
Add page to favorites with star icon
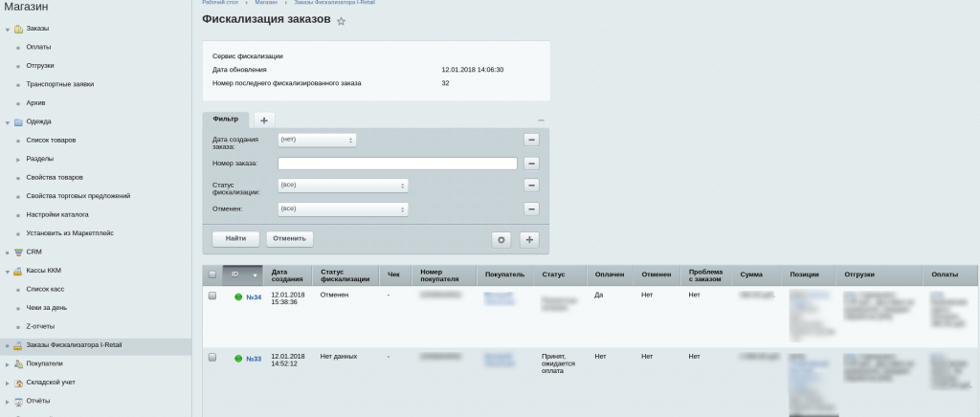[x=341, y=21]
